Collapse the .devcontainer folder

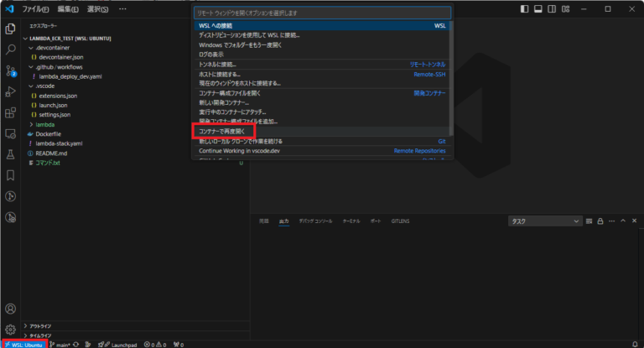tap(31, 48)
